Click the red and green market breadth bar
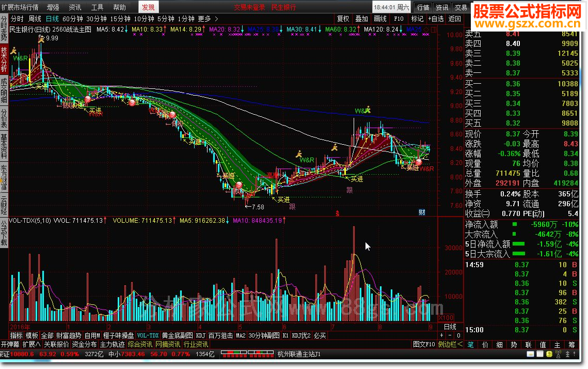 click(247, 354)
